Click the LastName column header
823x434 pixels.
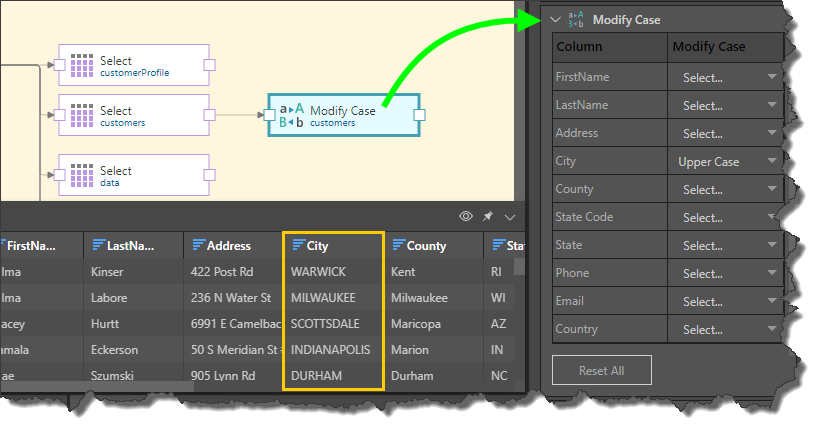[136, 246]
